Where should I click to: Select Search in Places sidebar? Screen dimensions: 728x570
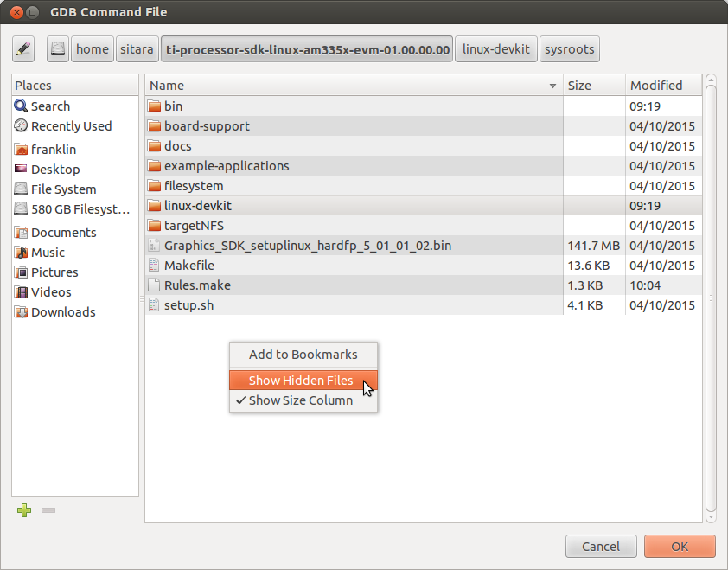pos(50,106)
